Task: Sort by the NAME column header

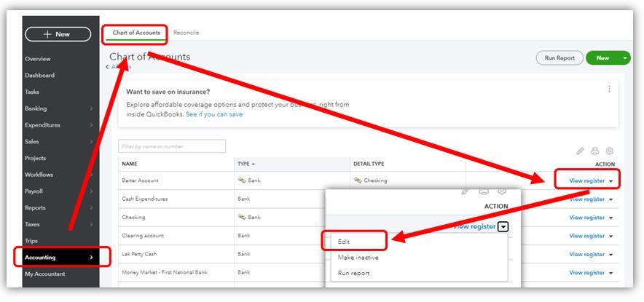Action: pyautogui.click(x=130, y=164)
